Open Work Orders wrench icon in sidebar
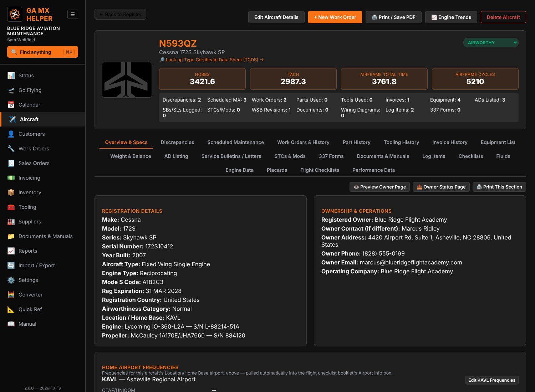The height and width of the screenshot is (392, 535). pyautogui.click(x=11, y=149)
